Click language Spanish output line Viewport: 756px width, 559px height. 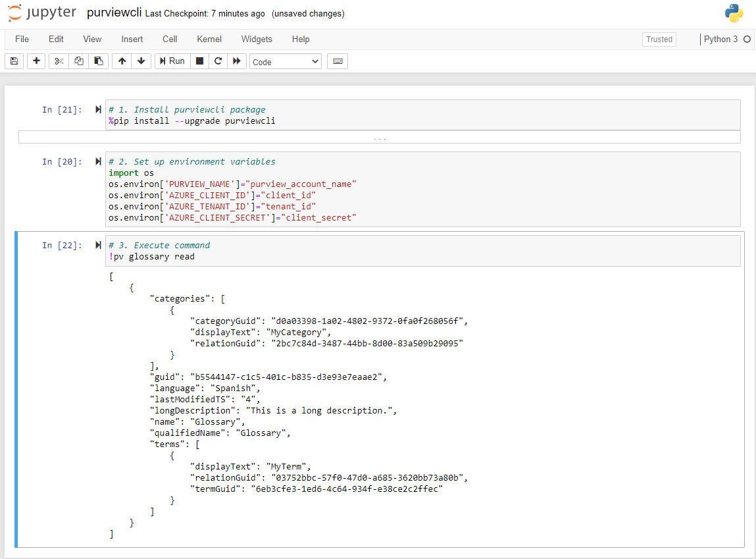point(205,388)
